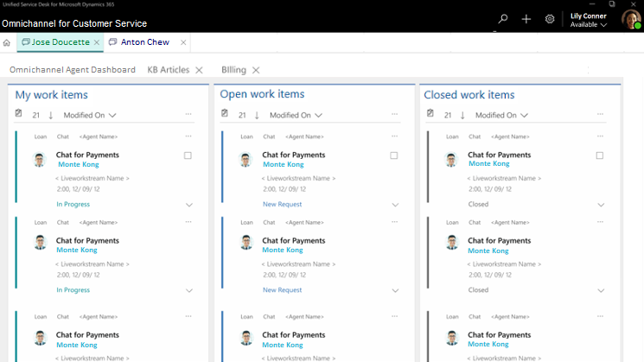Screen dimensions: 644x362
Task: Open Modified On sort dropdown in Open work items
Action: click(x=296, y=115)
